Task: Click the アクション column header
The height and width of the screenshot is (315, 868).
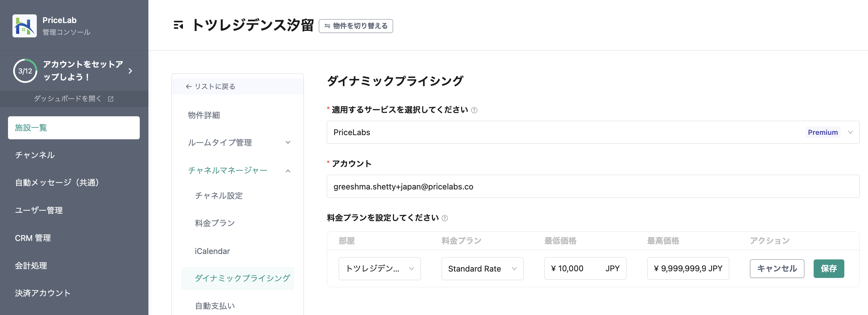Action: pos(769,241)
